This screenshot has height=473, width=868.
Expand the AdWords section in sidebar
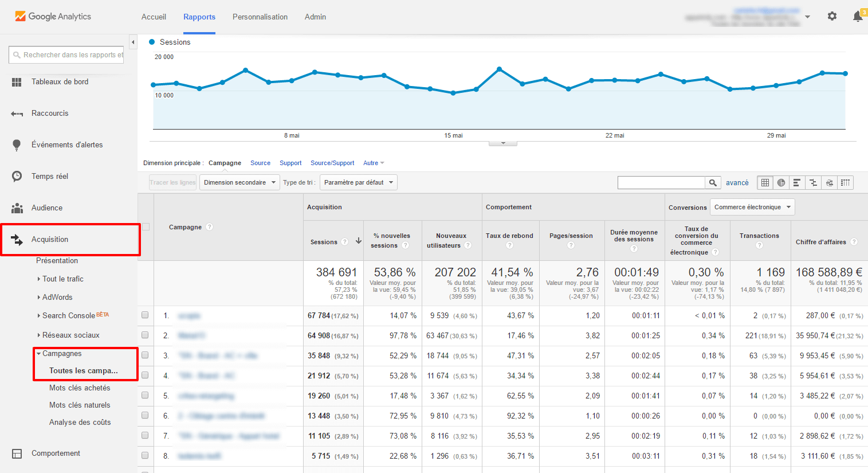click(x=57, y=297)
